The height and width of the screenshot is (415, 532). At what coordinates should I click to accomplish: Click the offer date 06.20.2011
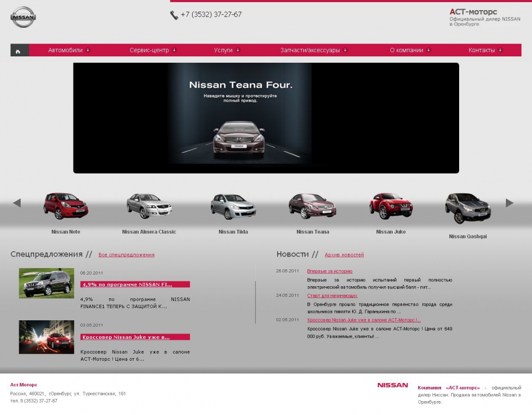tap(92, 273)
